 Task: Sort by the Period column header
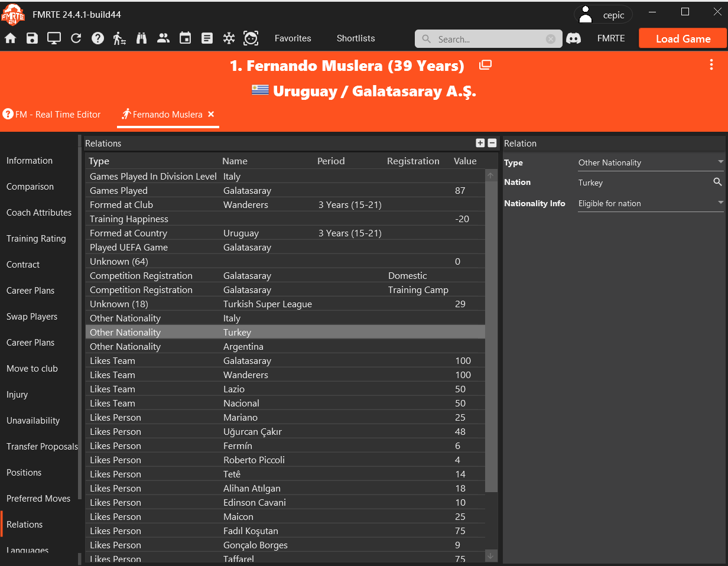tap(331, 161)
